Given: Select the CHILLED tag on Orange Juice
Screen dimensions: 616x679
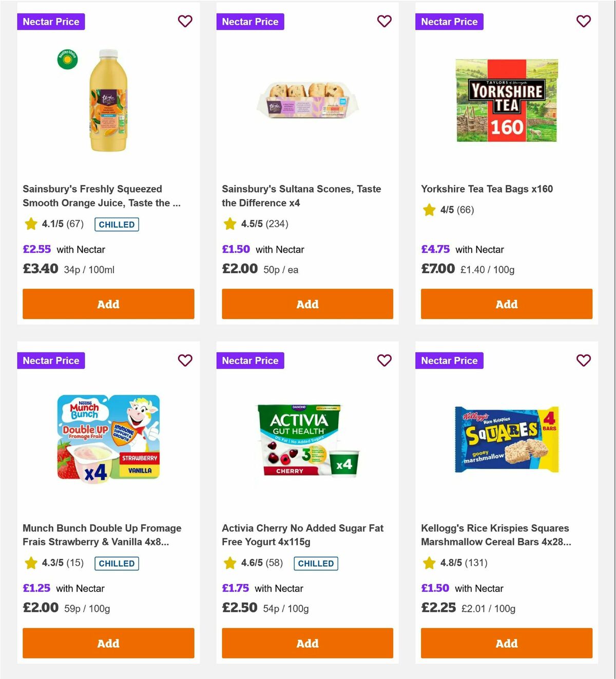Looking at the screenshot, I should tap(117, 224).
